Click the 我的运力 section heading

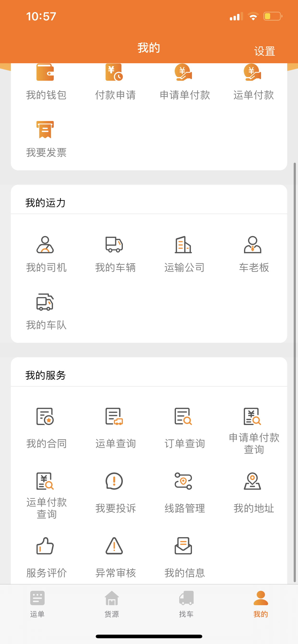pyautogui.click(x=45, y=203)
